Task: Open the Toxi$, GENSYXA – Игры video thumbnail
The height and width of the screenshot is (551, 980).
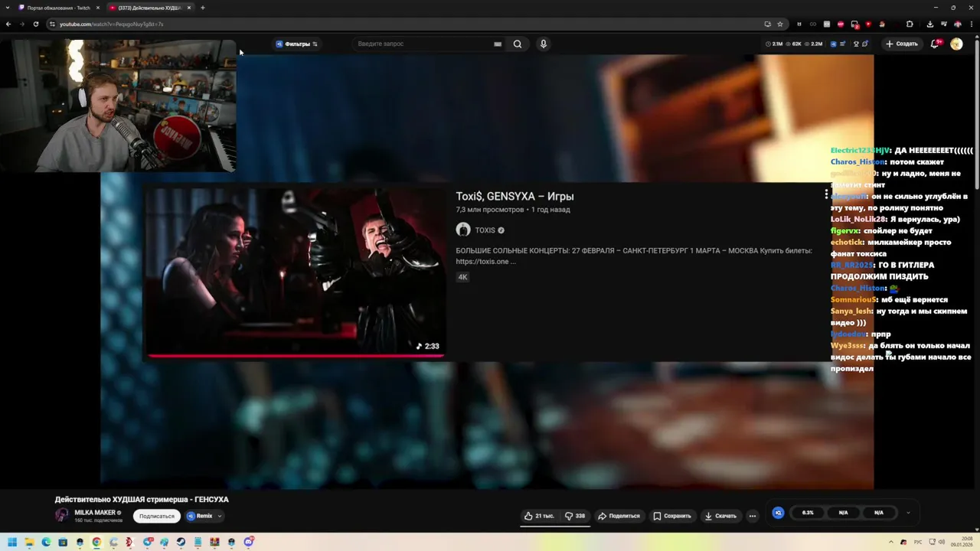Action: [x=296, y=271]
